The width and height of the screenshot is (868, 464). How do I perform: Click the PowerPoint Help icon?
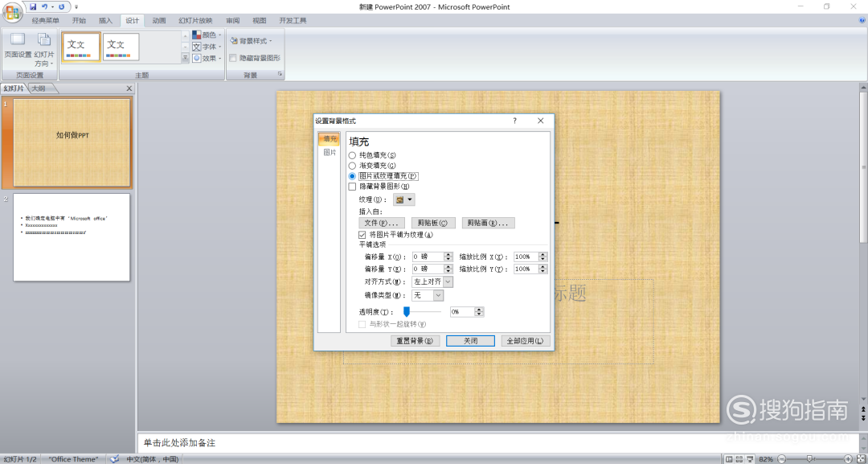[x=862, y=20]
